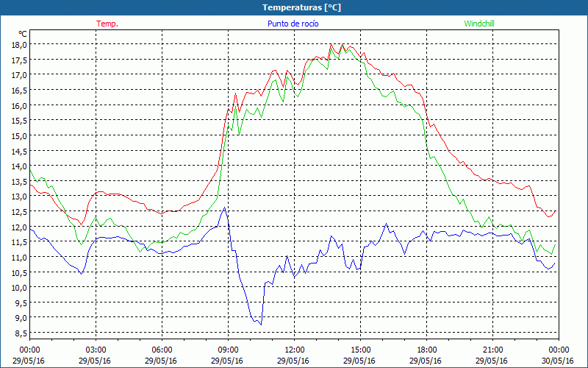Click the '29/05/16' date under 06:00
Viewport: 588px width, 368px height.
(x=161, y=361)
